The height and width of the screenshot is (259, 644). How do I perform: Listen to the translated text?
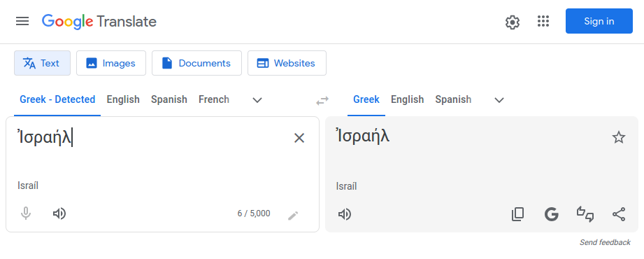pyautogui.click(x=344, y=214)
